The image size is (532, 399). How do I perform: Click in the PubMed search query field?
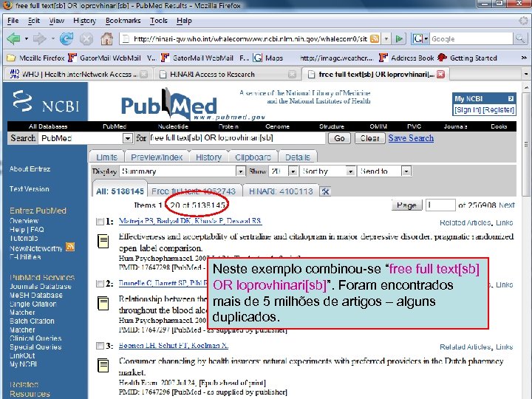pos(237,138)
